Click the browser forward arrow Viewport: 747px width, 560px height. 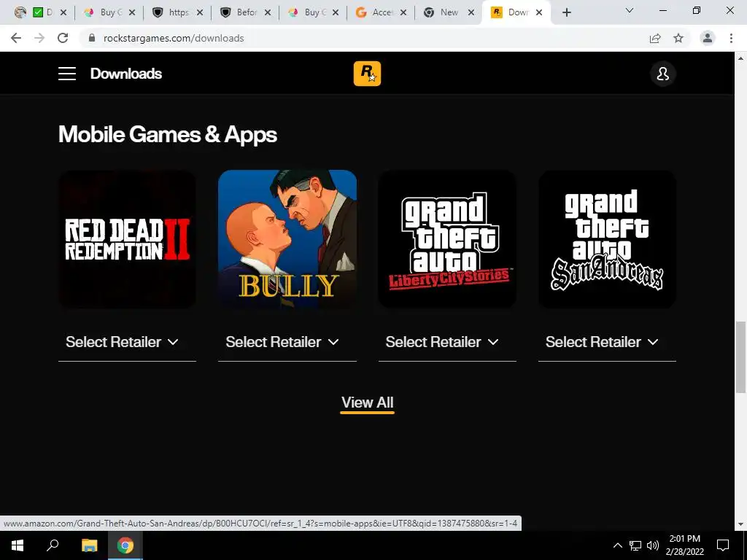(39, 38)
